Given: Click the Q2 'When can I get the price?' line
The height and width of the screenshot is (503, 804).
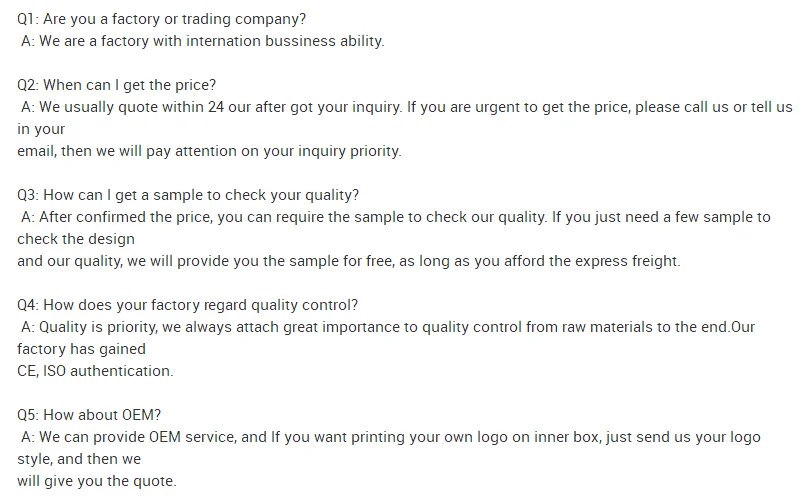Looking at the screenshot, I should click(118, 85).
